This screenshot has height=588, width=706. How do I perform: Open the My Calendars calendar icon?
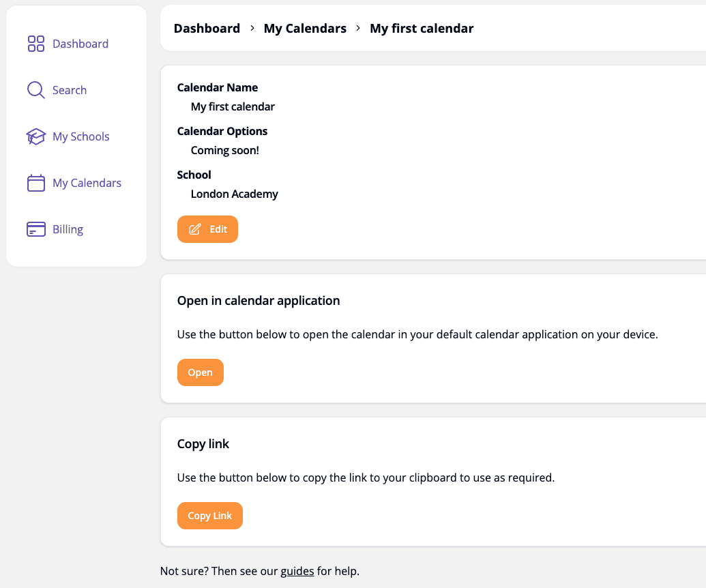pyautogui.click(x=35, y=183)
